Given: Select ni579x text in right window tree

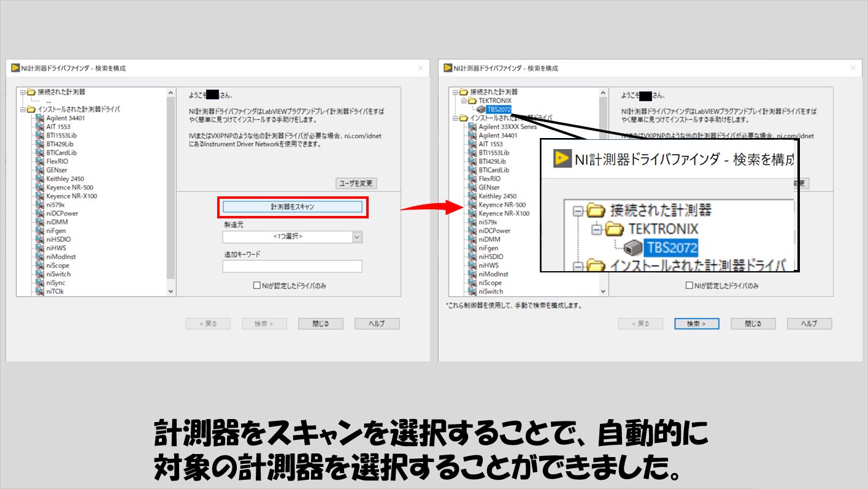Looking at the screenshot, I should pos(488,222).
